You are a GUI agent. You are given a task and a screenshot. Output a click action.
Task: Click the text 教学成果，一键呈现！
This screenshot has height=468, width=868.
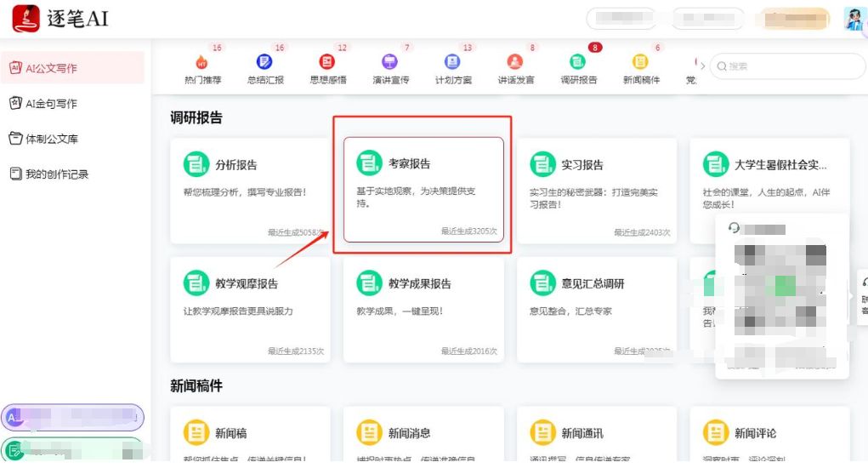(400, 311)
